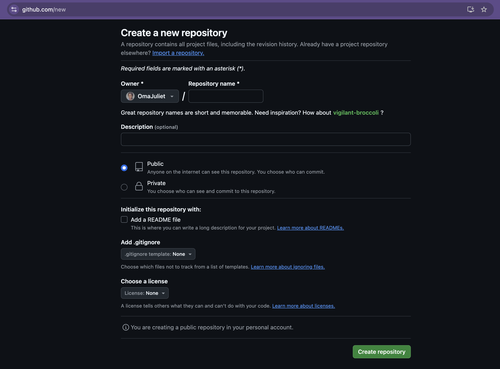Screen dimensions: 500x369
Task: Click the Private label text
Action: 156,183
